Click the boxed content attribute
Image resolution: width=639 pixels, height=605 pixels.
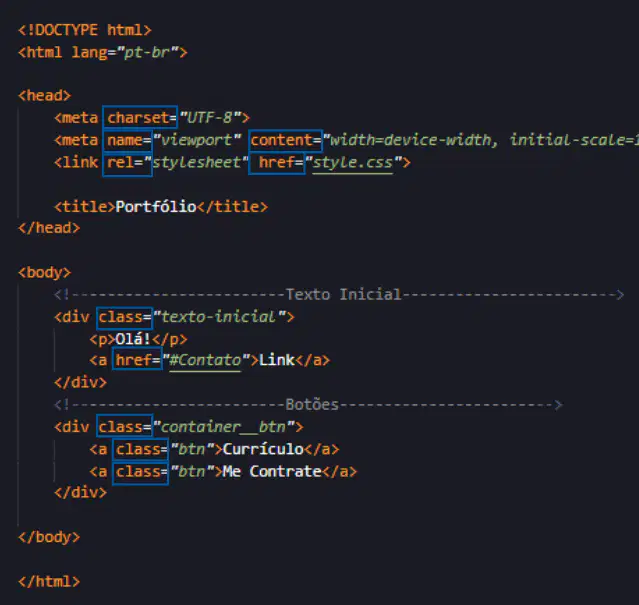(x=285, y=140)
